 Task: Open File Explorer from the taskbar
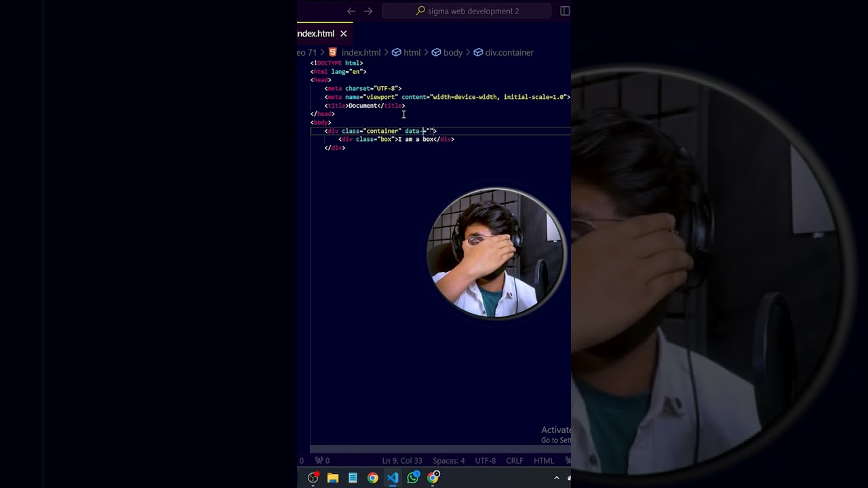[333, 478]
